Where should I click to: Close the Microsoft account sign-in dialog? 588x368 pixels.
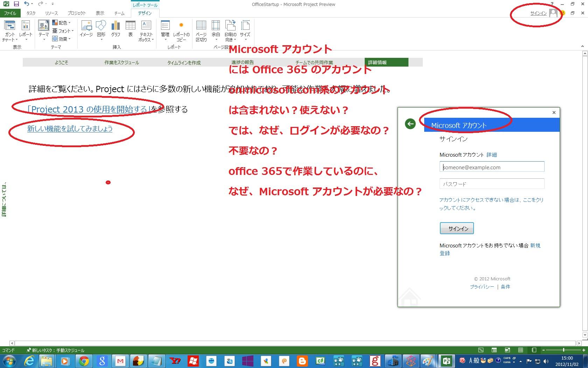554,113
